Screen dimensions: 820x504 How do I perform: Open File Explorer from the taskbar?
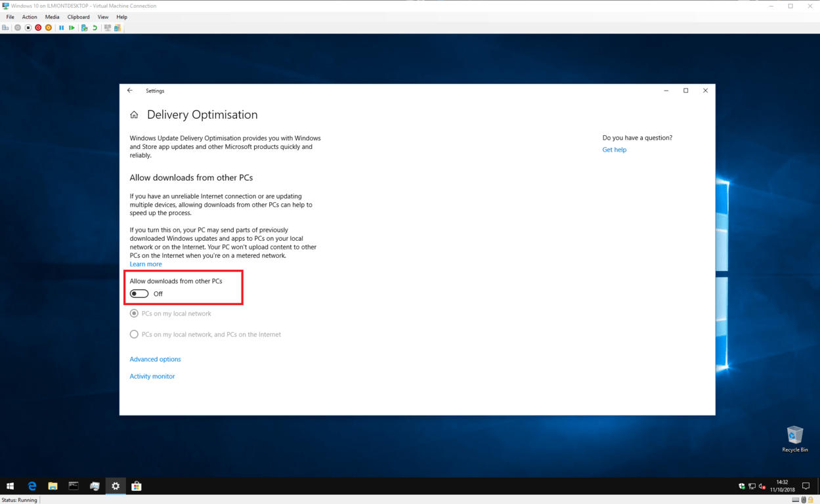click(53, 486)
